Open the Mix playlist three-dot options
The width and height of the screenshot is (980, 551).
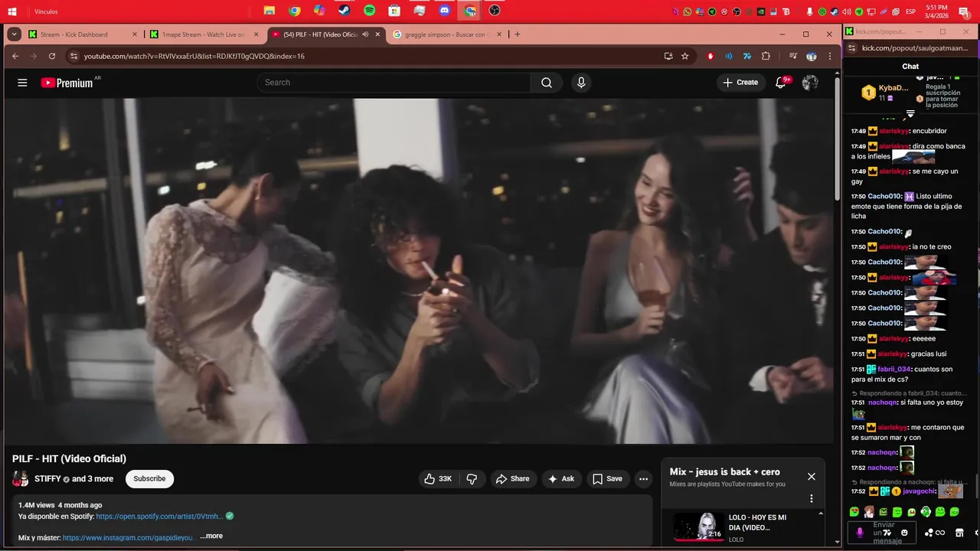click(x=812, y=499)
